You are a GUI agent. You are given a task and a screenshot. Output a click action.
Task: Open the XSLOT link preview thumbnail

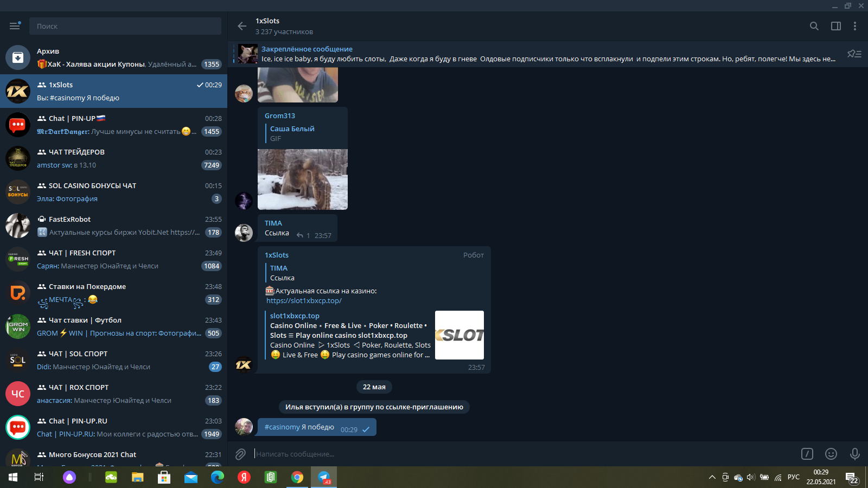[459, 335]
